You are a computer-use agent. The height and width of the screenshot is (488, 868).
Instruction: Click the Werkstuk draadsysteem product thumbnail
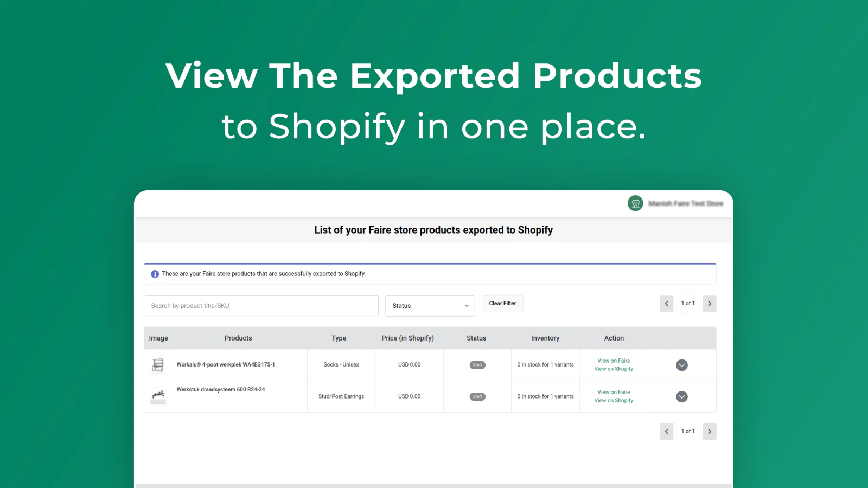click(x=158, y=397)
